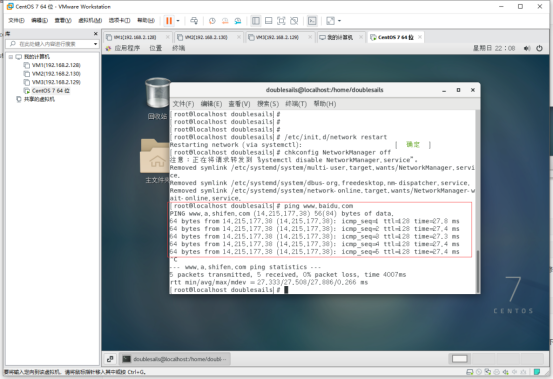Image resolution: width=553 pixels, height=379 pixels.
Task: Open the library search filter dropdown
Action: point(95,44)
